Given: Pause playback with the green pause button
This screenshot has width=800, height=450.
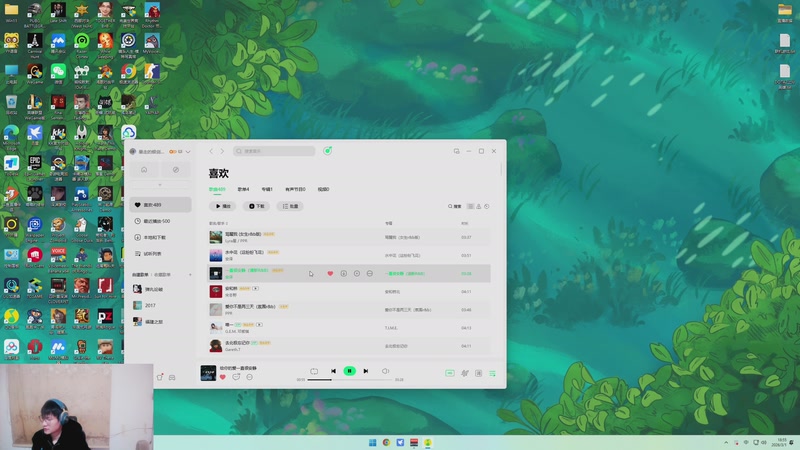Looking at the screenshot, I should point(349,371).
